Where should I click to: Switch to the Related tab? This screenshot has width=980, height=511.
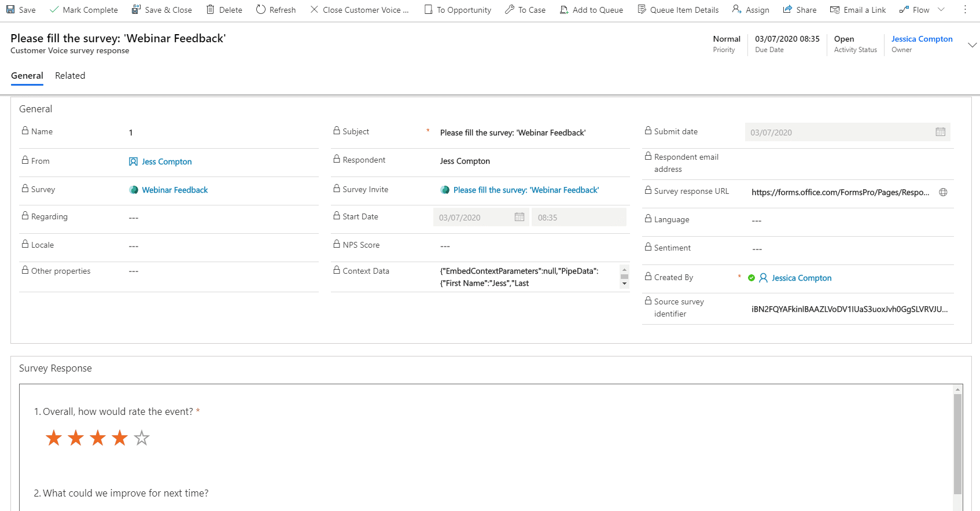click(x=70, y=76)
